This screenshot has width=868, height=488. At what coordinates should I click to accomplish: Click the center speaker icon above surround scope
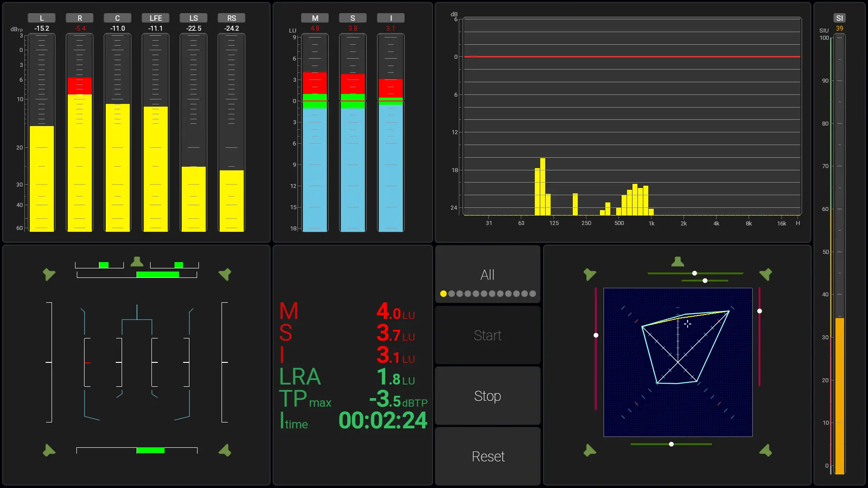(x=677, y=262)
